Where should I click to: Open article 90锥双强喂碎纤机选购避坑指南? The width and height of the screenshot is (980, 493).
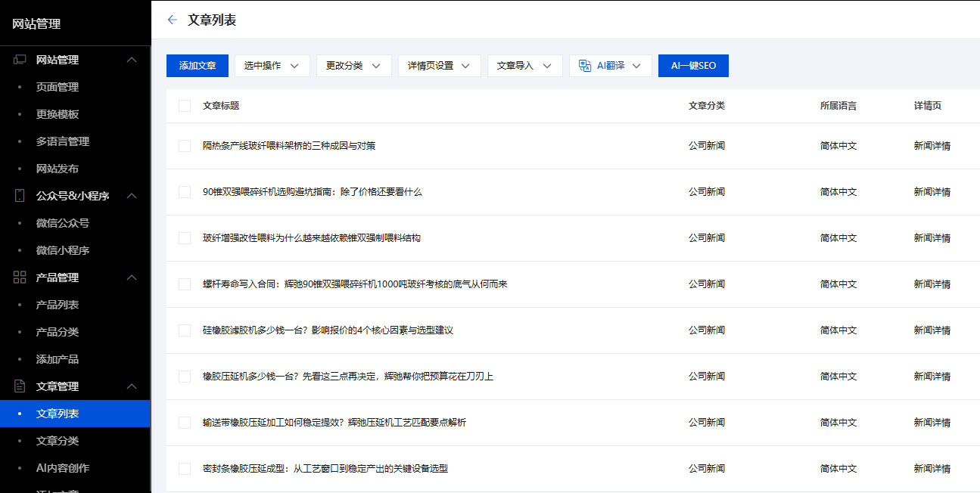click(313, 192)
